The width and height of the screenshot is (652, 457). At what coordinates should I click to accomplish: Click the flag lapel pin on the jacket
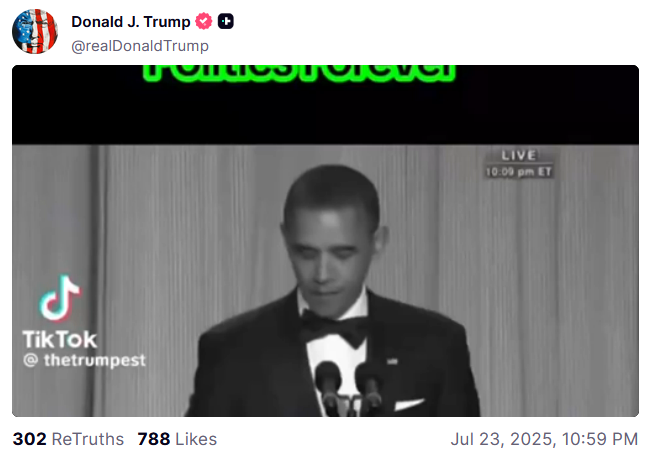(x=391, y=361)
